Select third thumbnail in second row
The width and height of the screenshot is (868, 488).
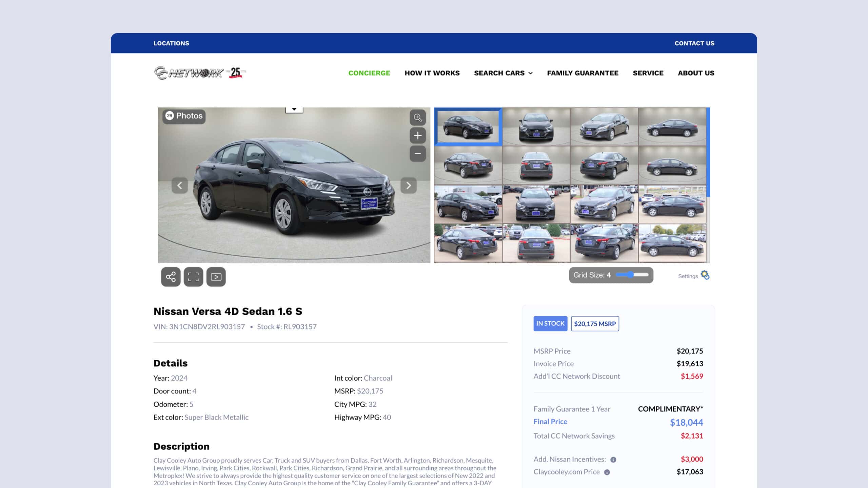click(x=604, y=165)
